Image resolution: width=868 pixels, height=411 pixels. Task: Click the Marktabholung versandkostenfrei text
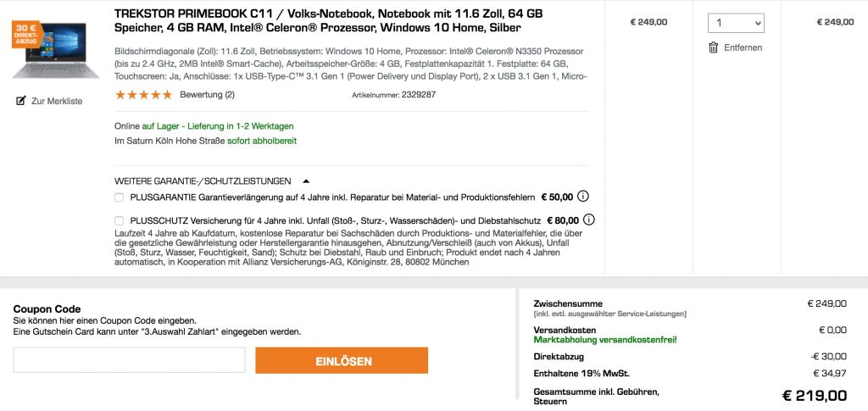pyautogui.click(x=605, y=340)
